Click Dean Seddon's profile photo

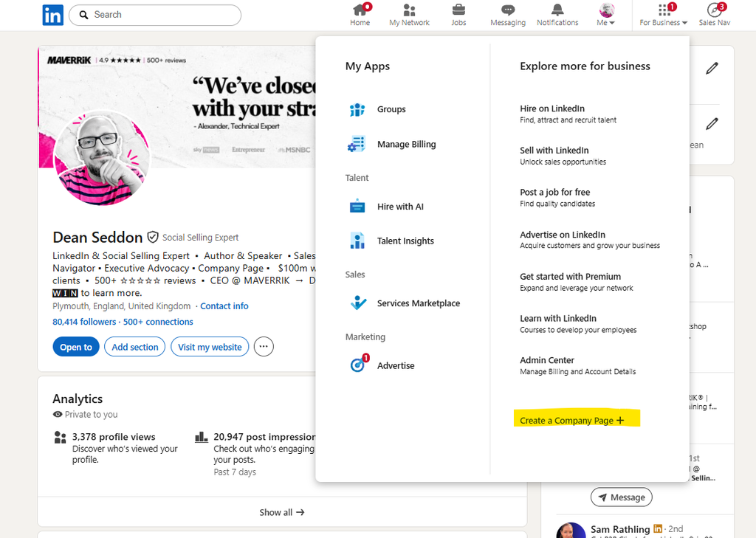pos(102,158)
